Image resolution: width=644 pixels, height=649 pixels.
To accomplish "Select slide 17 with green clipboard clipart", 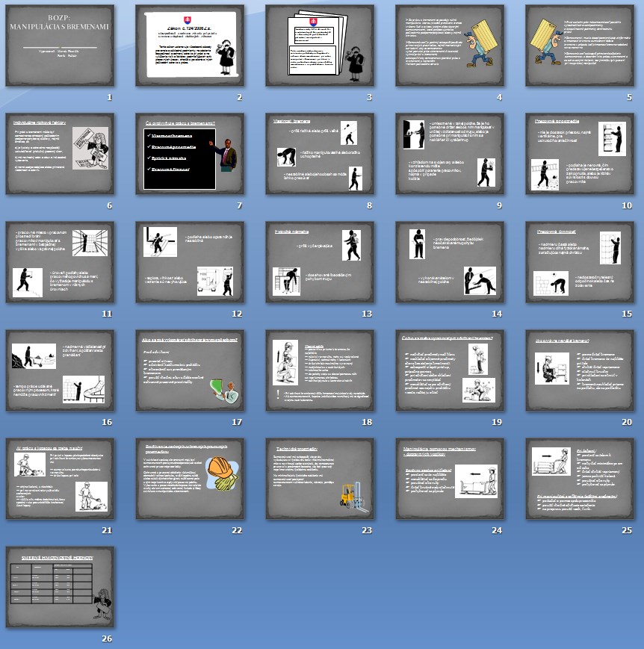I will pyautogui.click(x=190, y=371).
